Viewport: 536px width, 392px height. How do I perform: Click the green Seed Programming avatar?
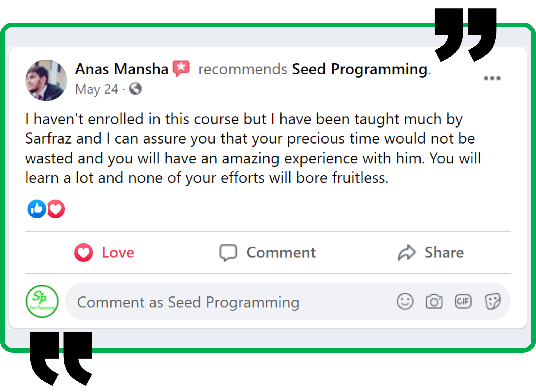pyautogui.click(x=42, y=301)
